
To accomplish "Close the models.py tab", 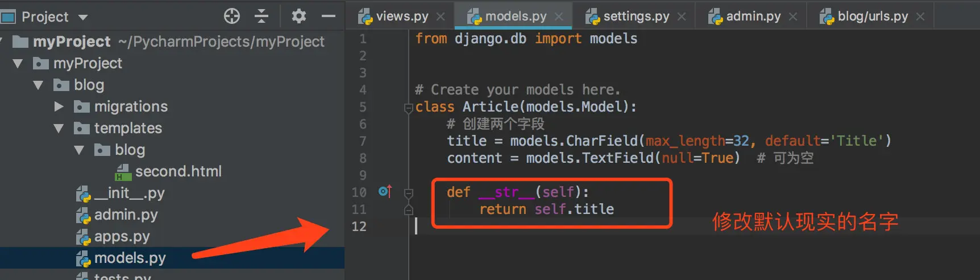I will pyautogui.click(x=559, y=17).
